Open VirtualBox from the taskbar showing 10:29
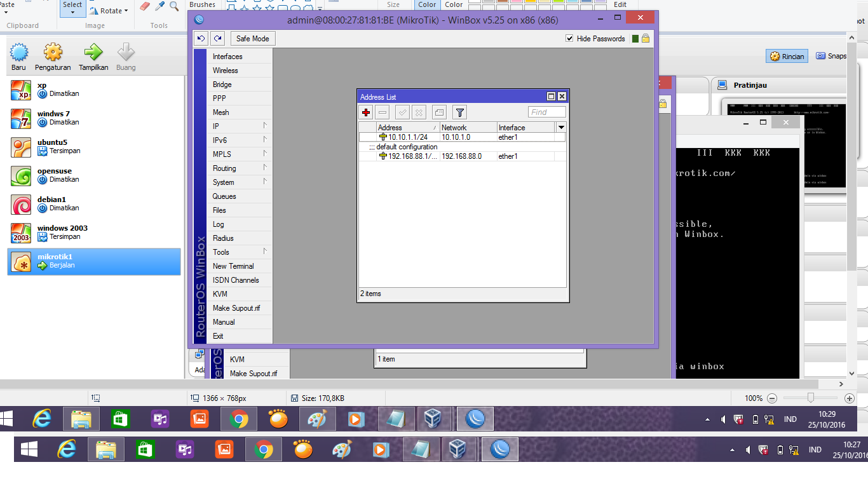 coord(433,419)
